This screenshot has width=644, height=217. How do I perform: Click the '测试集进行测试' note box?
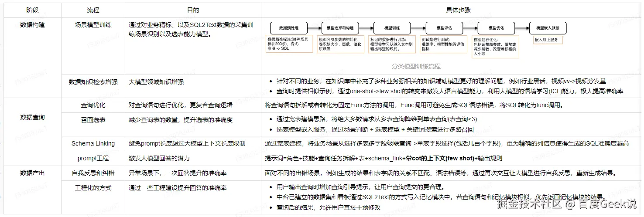point(443,44)
